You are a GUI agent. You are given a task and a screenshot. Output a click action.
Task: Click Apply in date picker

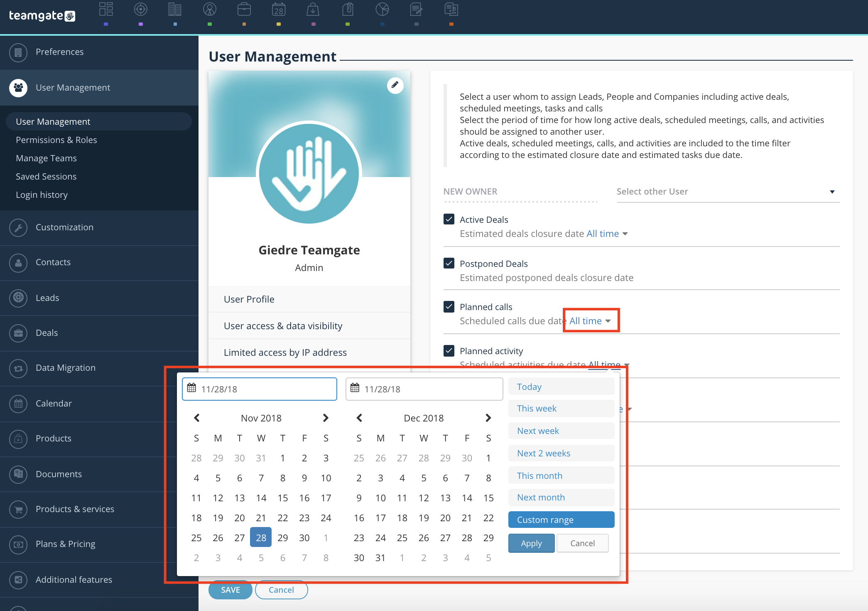(x=531, y=543)
